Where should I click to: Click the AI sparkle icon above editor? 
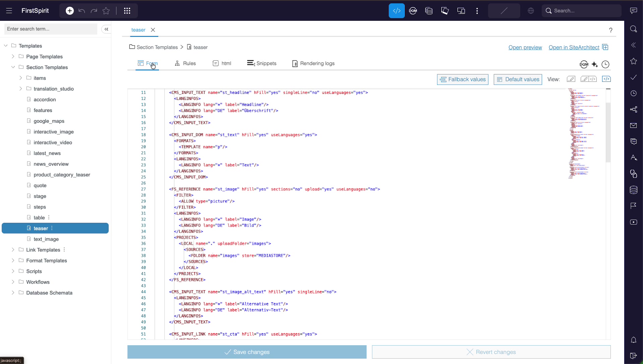(x=595, y=64)
